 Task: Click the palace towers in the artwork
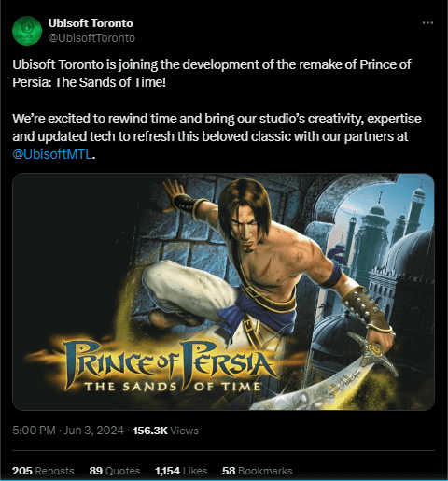[389, 236]
